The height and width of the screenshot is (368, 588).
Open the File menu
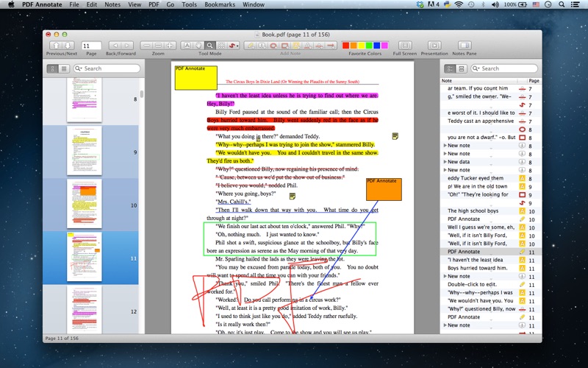[74, 4]
